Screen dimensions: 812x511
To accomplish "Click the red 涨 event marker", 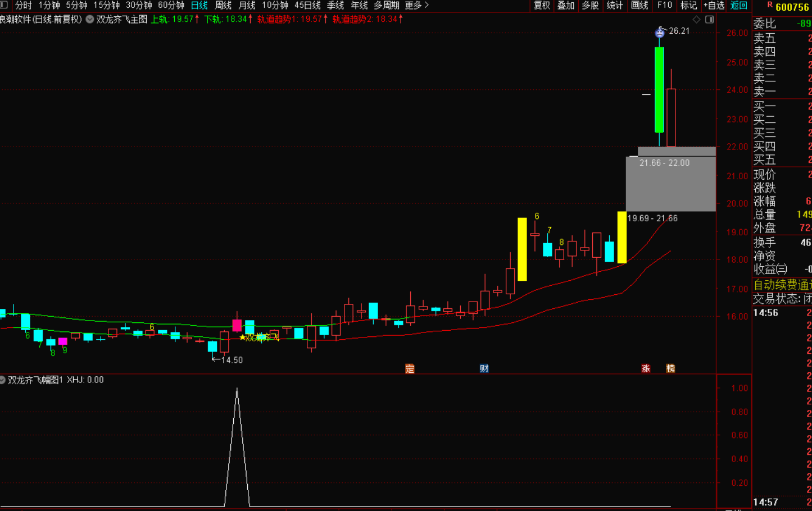I will 646,368.
